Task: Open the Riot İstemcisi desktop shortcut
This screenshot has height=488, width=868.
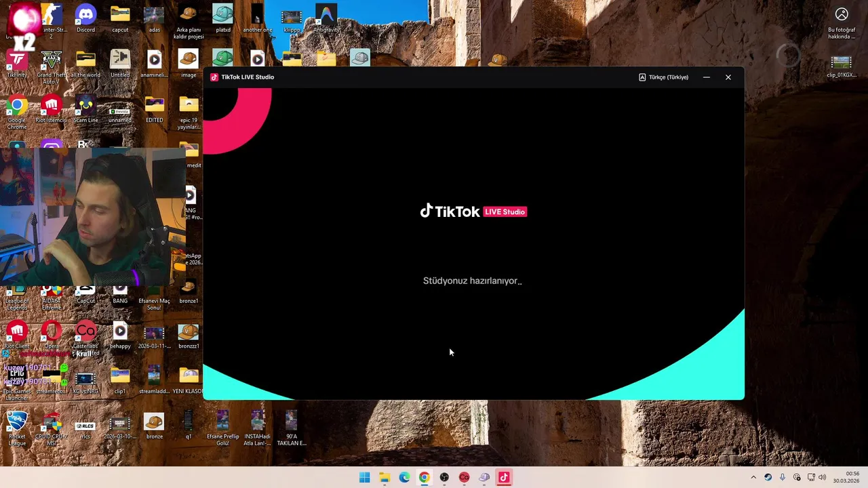Action: click(x=52, y=110)
